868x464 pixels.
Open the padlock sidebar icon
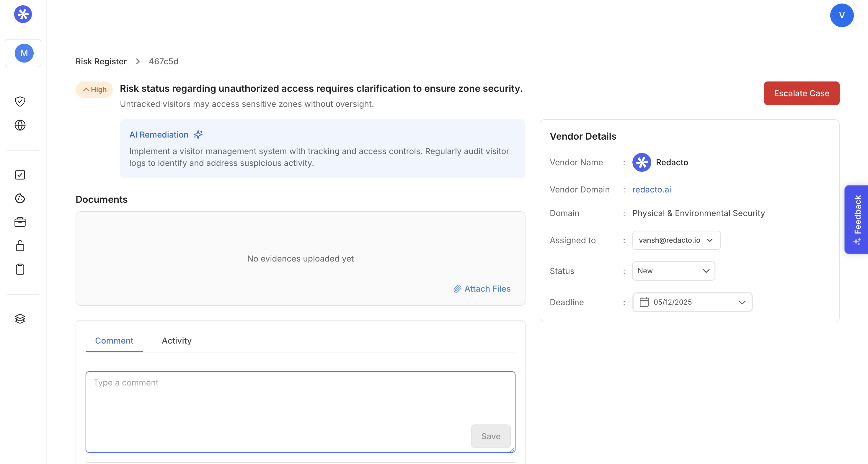pyautogui.click(x=20, y=246)
